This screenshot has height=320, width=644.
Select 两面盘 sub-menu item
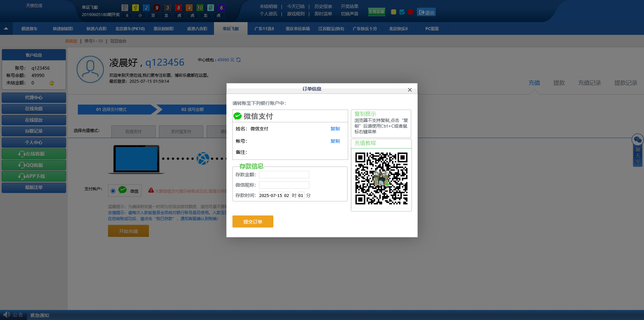71,41
